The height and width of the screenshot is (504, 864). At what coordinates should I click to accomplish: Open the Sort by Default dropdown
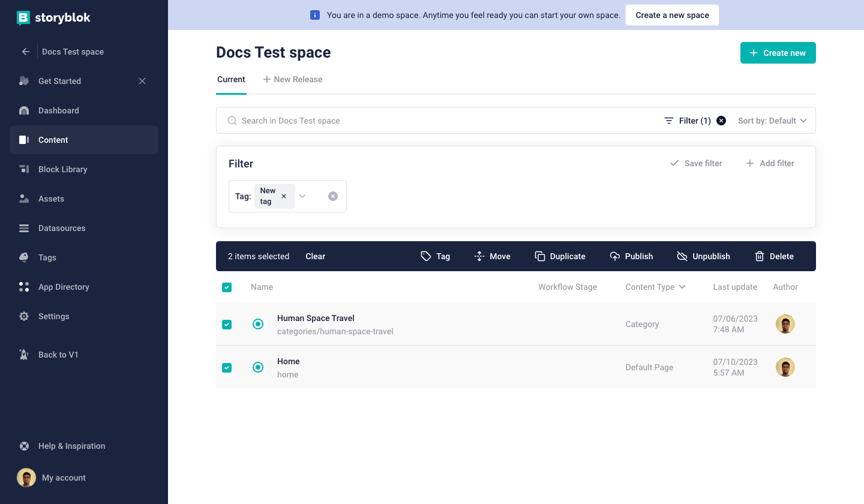coord(772,121)
